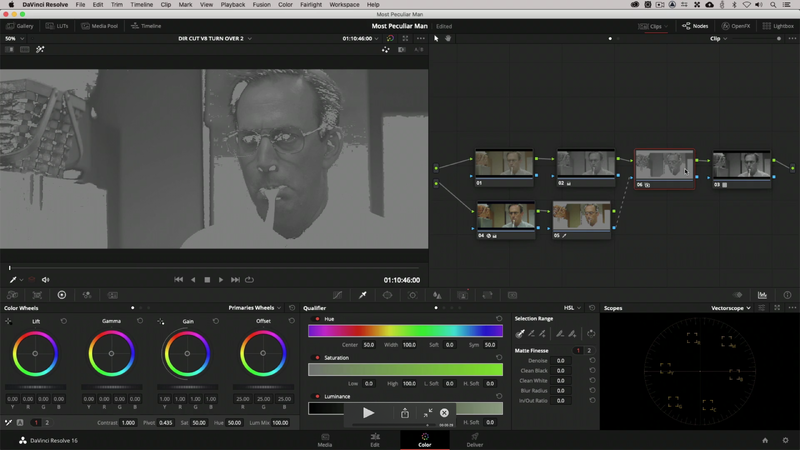Image resolution: width=800 pixels, height=450 pixels.
Task: Open the Scopes palette icon
Action: pyautogui.click(x=762, y=295)
